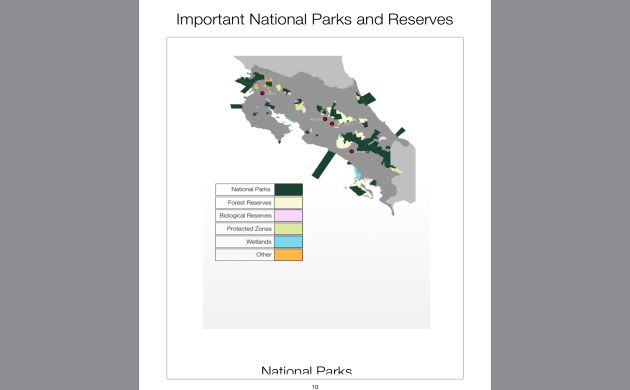
Task: Click the orange Other legend swatch
Action: [288, 255]
